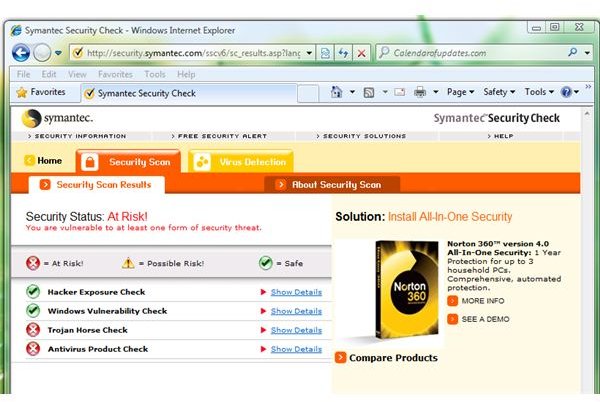Screen dimensions: 600x402
Task: Click the Symantec logo
Action: [57, 118]
